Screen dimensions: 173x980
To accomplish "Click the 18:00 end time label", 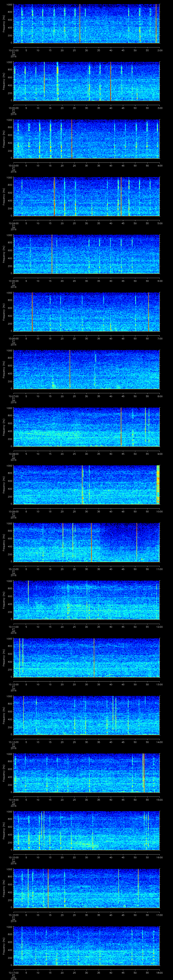I will pos(159,972).
